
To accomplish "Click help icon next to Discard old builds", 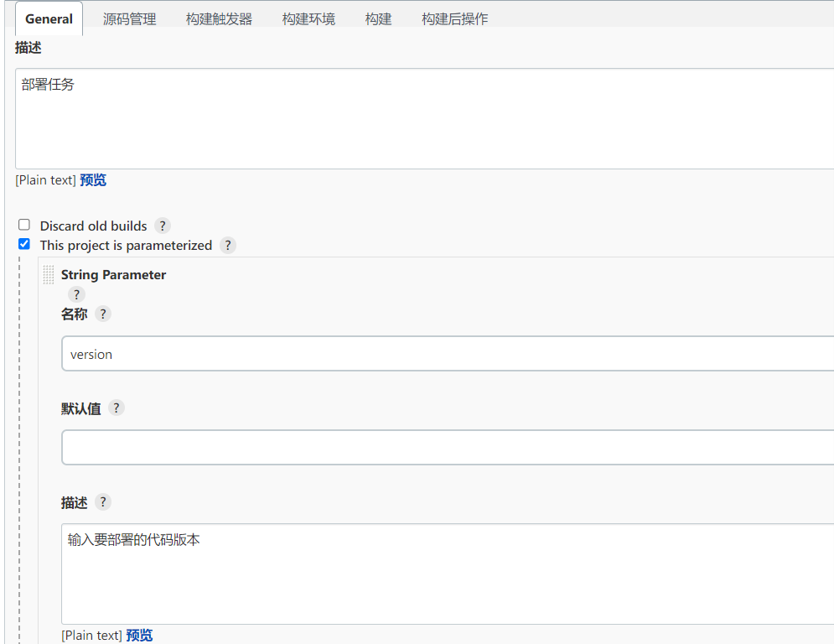I will (x=163, y=226).
